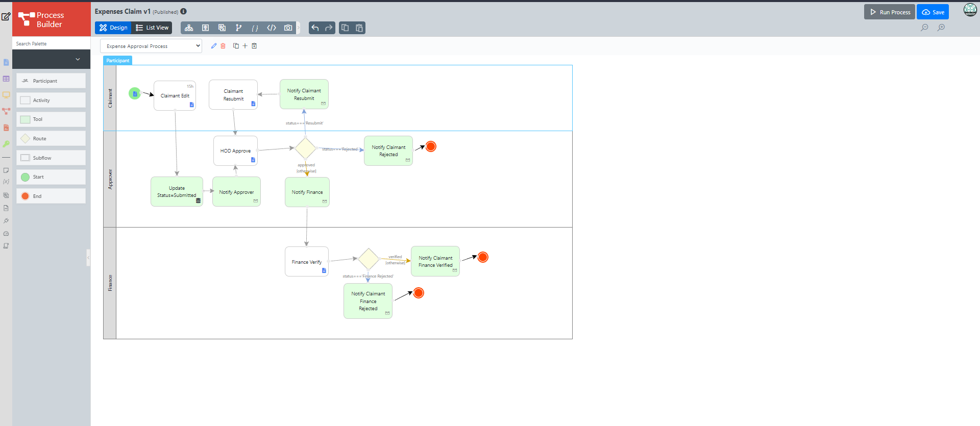Click the Search Palette input field

point(51,44)
